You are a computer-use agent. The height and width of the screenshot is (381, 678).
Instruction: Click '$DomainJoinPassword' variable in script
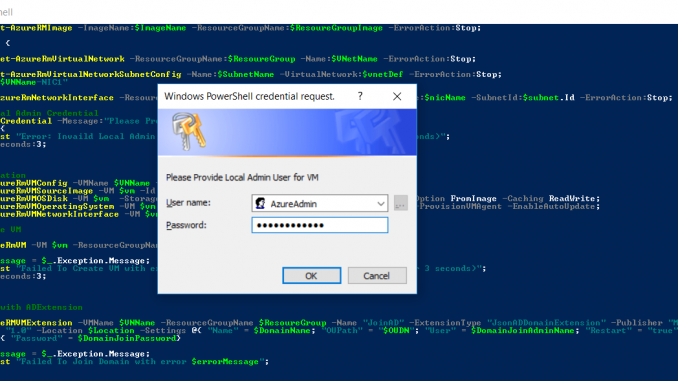coord(127,338)
